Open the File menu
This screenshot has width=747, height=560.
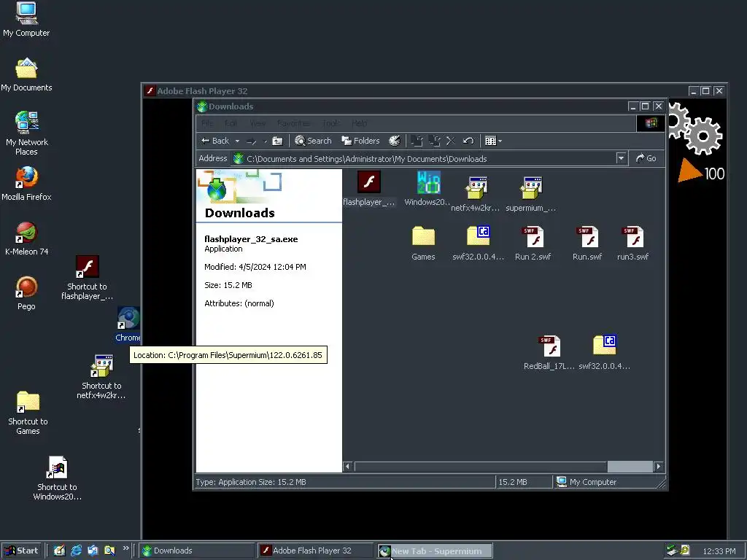coord(207,123)
